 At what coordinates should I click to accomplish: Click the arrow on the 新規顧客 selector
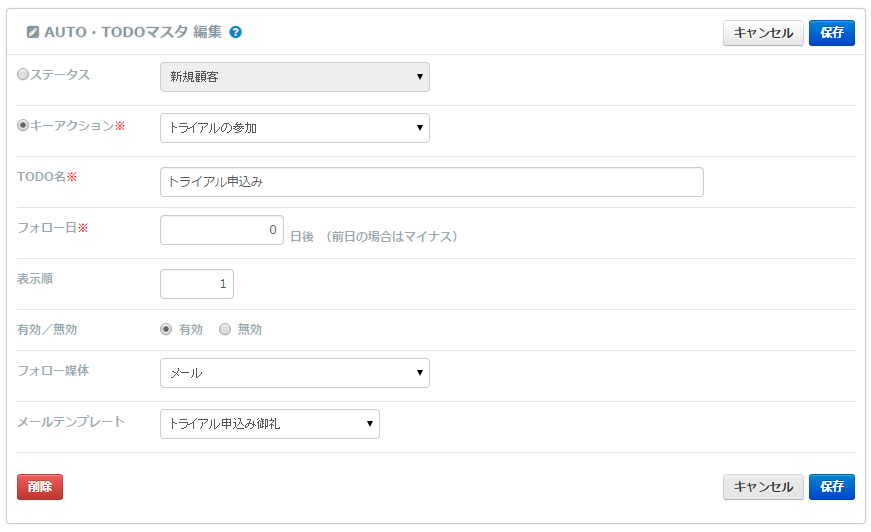tap(419, 77)
